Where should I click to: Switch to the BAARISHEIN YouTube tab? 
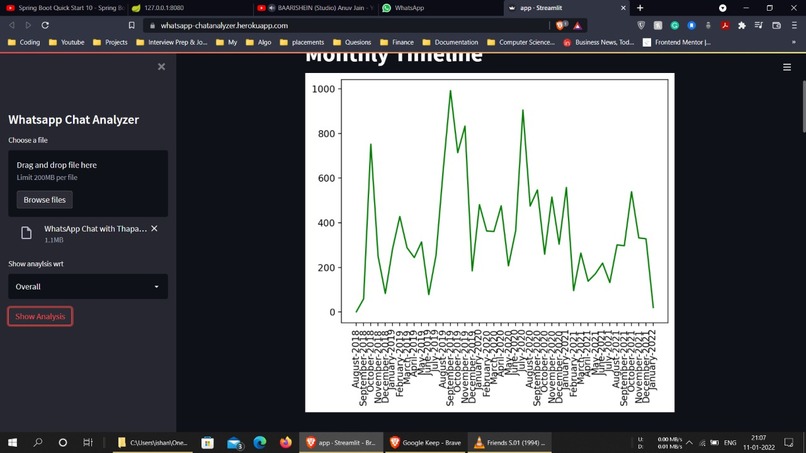pyautogui.click(x=316, y=8)
